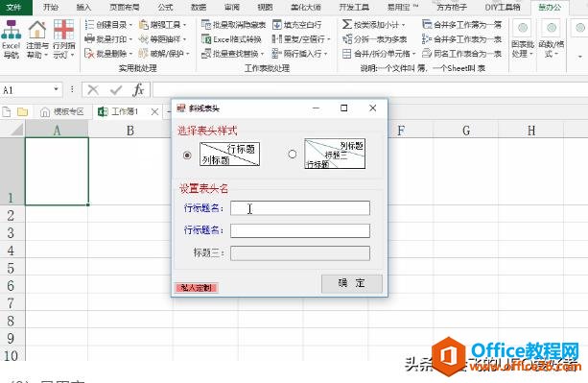Image resolution: width=588 pixels, height=383 pixels.
Task: Click 批量取消隐藏表 unhide sheets tool
Action: coord(233,25)
